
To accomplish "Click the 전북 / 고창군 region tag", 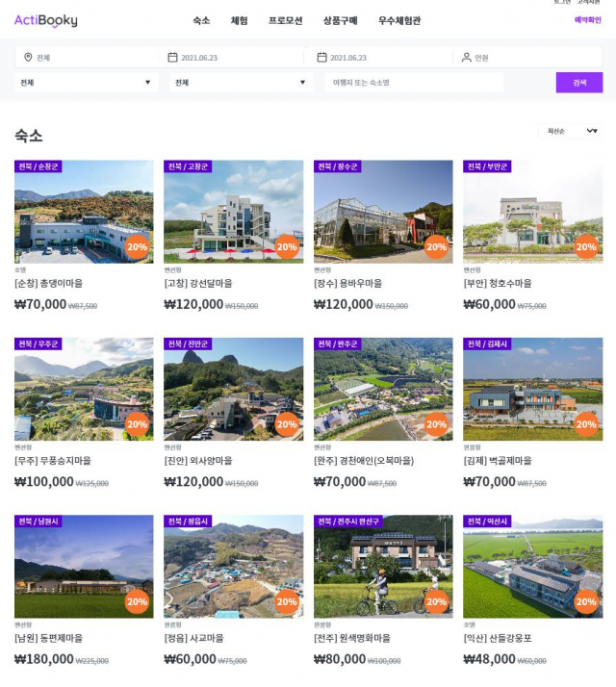I will tap(188, 166).
